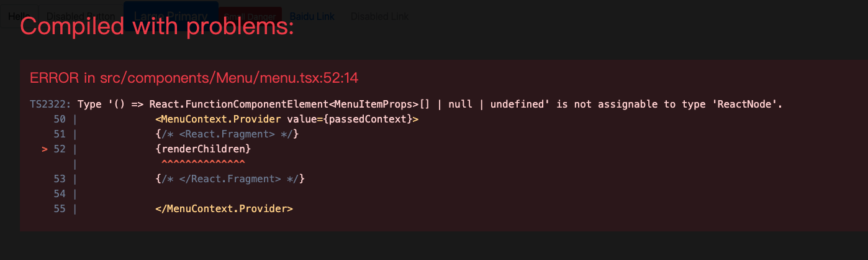The height and width of the screenshot is (260, 868).
Task: Click the Hello button behind the overlay
Action: [19, 16]
